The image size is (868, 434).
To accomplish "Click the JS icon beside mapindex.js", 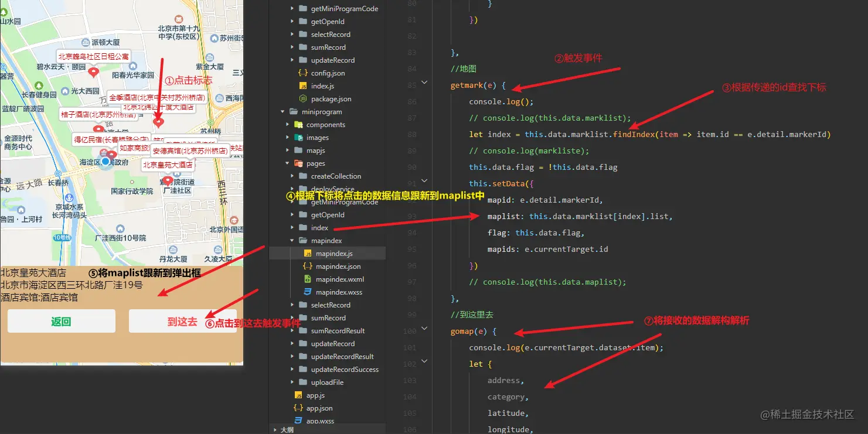I will [307, 254].
